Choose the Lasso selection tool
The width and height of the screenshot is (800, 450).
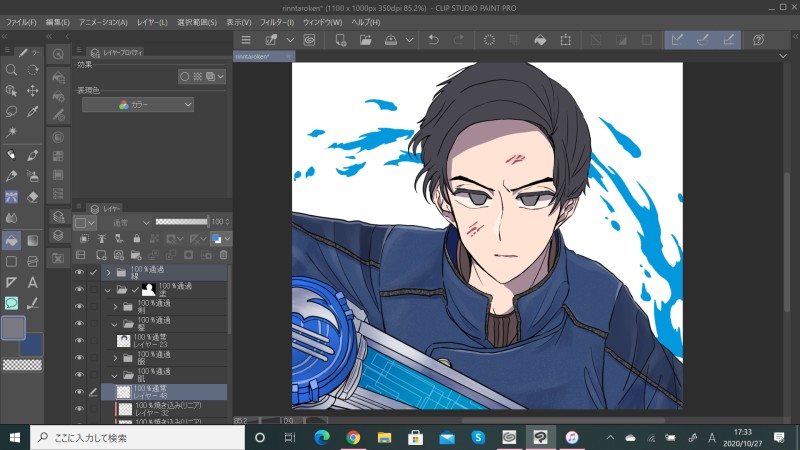click(x=11, y=111)
